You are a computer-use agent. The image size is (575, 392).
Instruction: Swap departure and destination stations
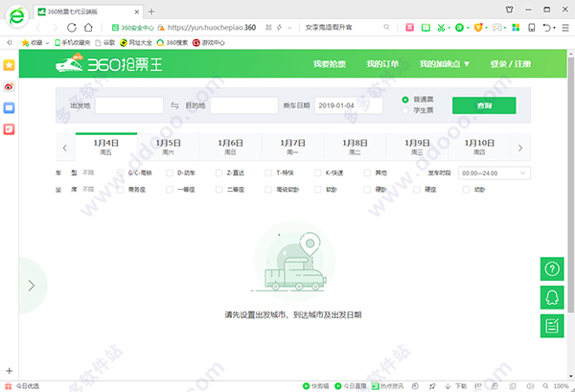(x=174, y=105)
